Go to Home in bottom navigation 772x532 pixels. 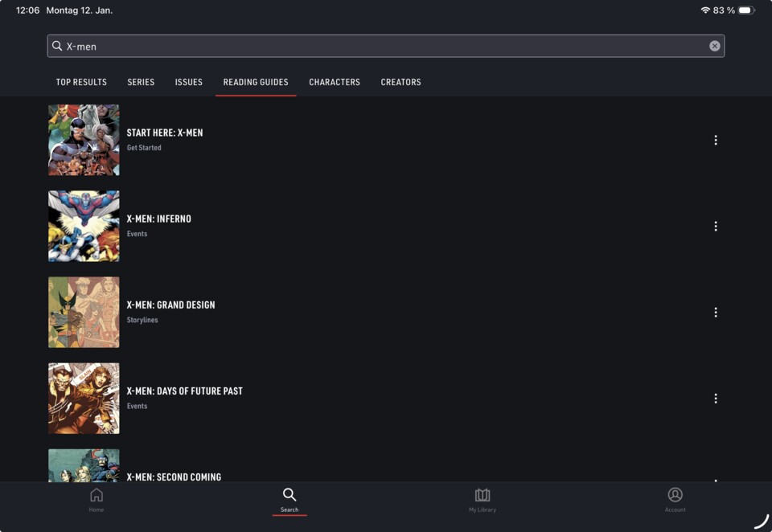pos(96,500)
